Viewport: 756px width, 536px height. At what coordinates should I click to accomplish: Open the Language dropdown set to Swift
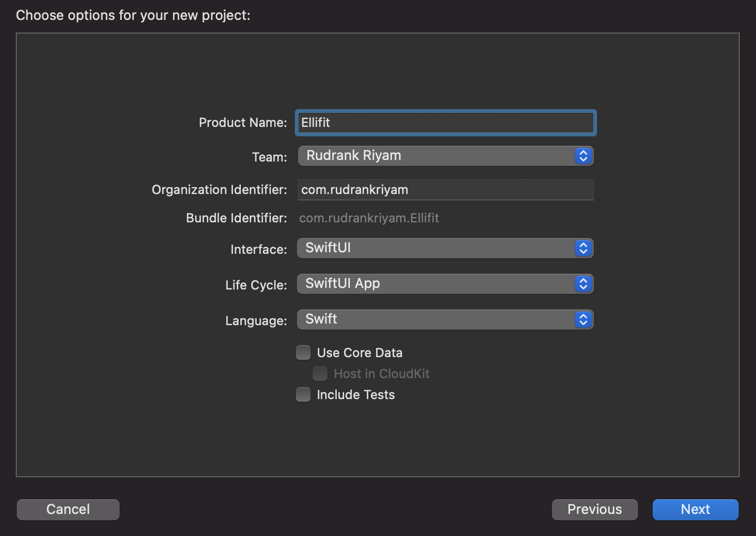point(445,319)
